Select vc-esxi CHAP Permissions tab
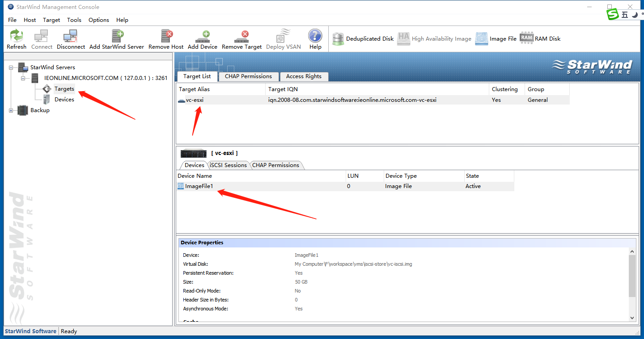644x339 pixels. click(x=275, y=165)
